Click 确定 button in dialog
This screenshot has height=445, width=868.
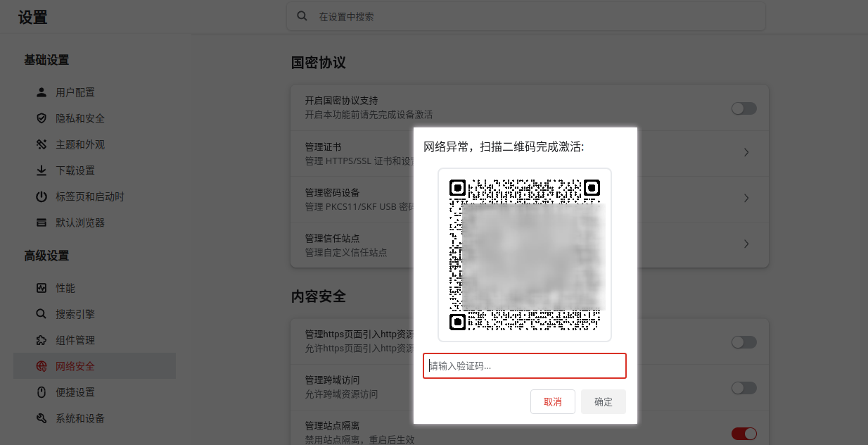point(604,402)
